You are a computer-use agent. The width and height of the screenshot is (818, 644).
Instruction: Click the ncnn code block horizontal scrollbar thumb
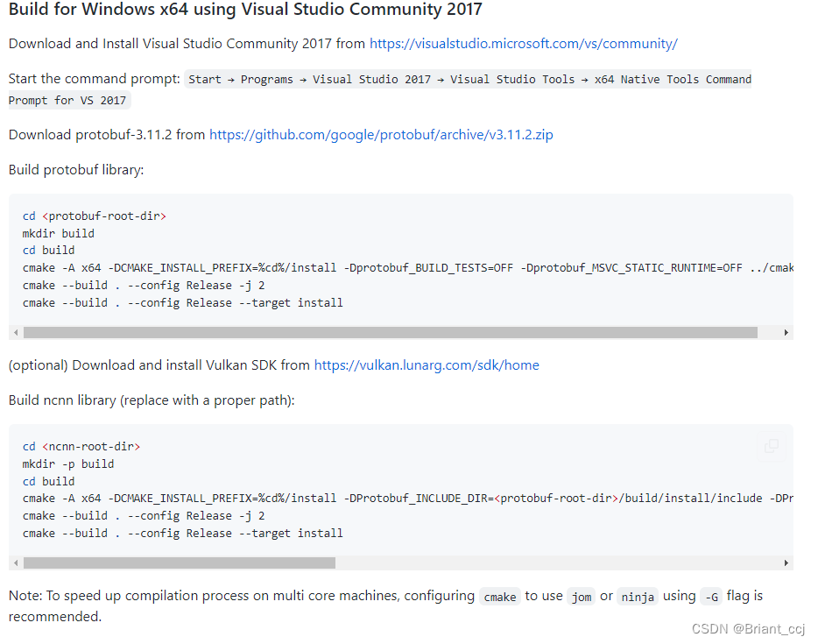tap(180, 563)
